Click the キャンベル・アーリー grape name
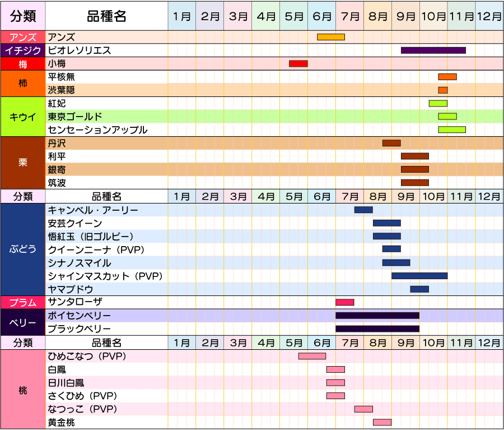 coord(93,210)
